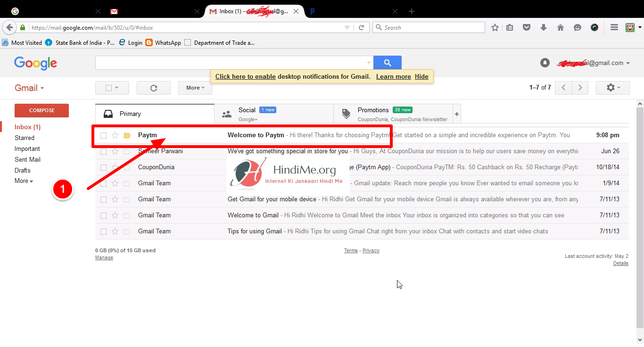Open Starred folder in sidebar
Screen dimensions: 644x347
coord(25,138)
